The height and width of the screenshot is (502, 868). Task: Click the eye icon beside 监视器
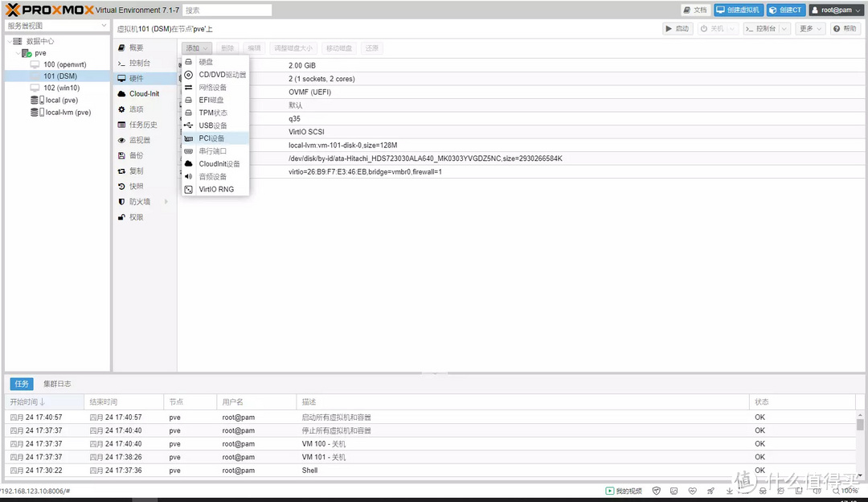click(121, 140)
